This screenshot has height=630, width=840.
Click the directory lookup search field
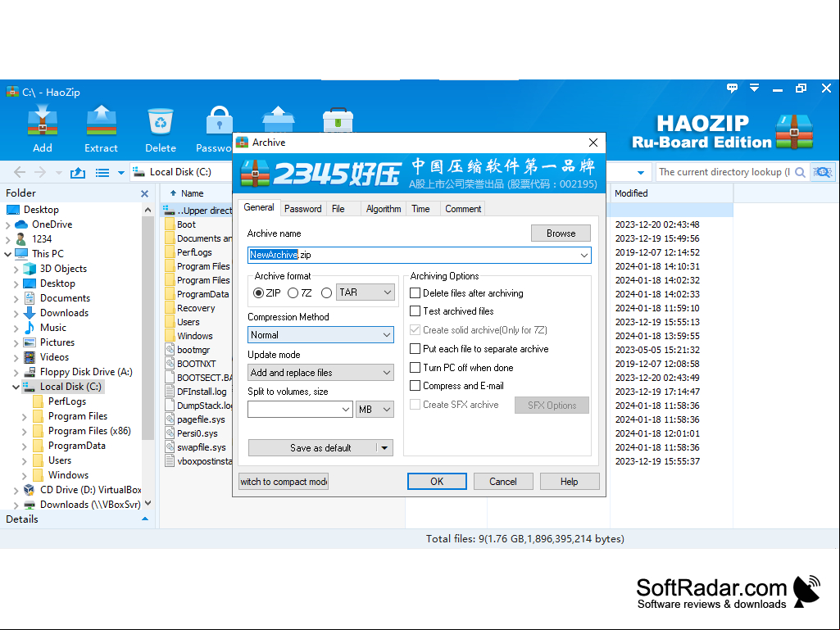(724, 172)
